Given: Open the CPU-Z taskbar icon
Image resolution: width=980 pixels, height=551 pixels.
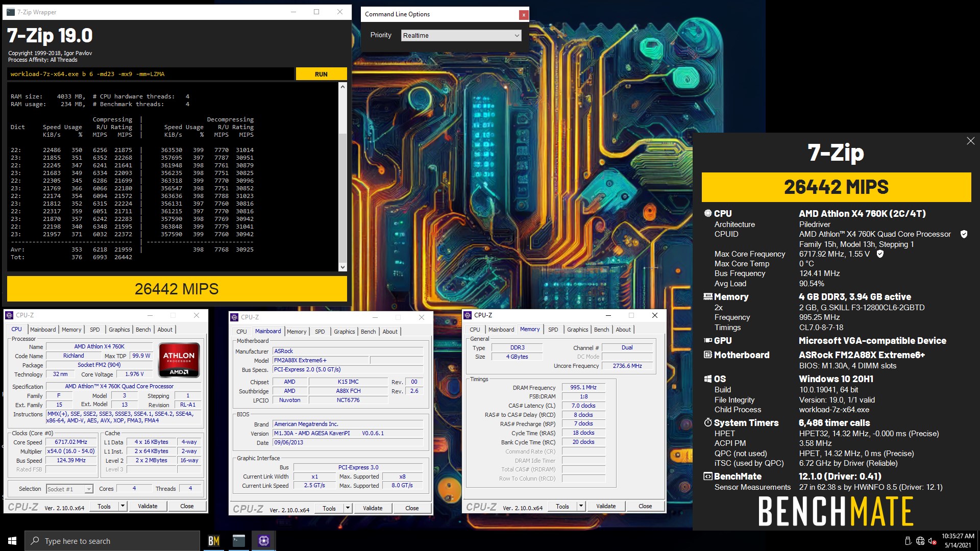Looking at the screenshot, I should pyautogui.click(x=264, y=541).
